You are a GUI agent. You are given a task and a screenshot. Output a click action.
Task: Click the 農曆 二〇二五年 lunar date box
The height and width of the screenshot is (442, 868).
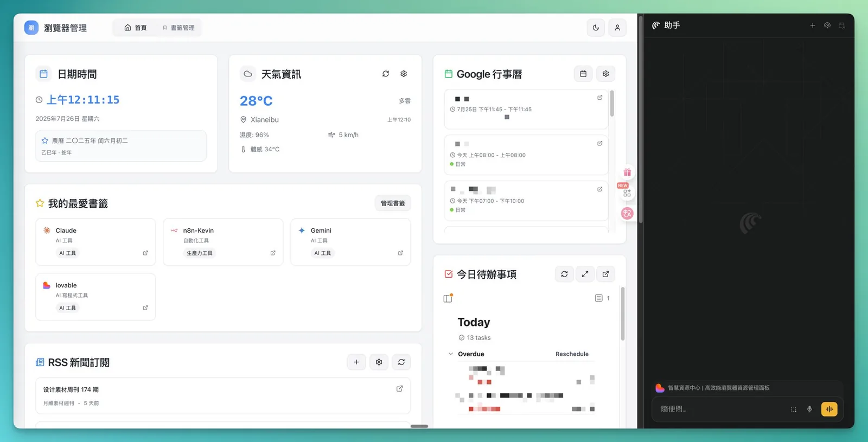(121, 146)
